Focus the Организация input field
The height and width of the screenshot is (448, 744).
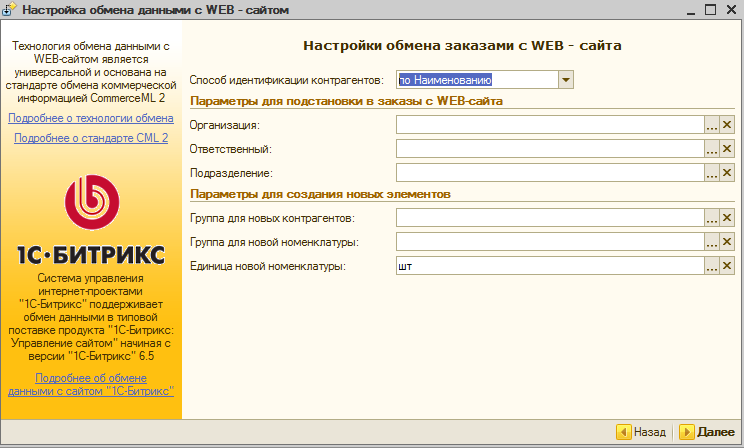coord(550,125)
